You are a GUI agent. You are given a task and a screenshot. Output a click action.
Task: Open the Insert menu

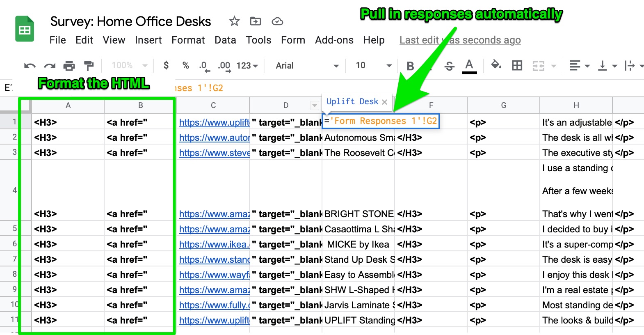click(x=148, y=40)
